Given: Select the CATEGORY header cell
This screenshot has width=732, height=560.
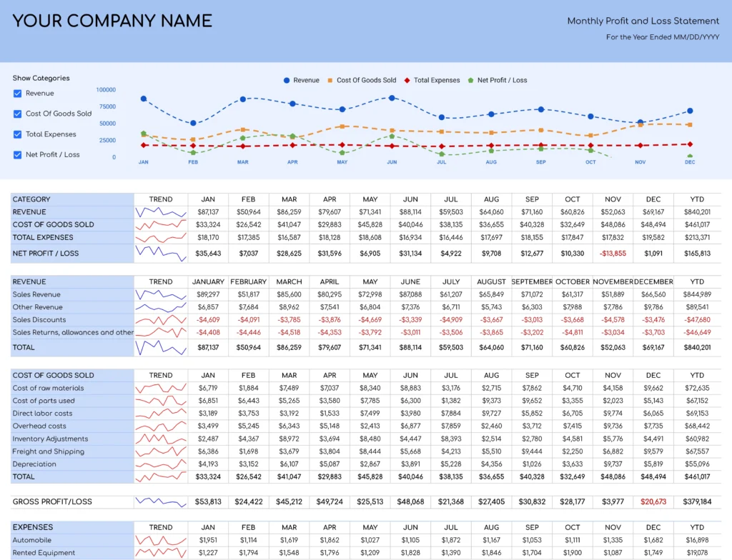Looking at the screenshot, I should click(x=72, y=199).
